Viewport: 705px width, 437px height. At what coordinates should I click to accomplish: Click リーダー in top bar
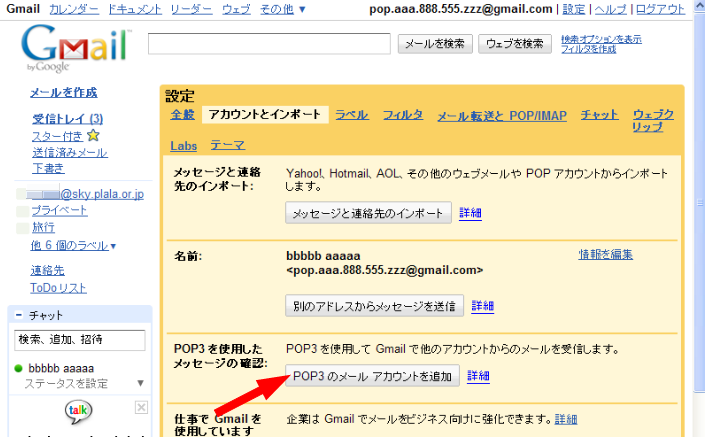pos(192,9)
